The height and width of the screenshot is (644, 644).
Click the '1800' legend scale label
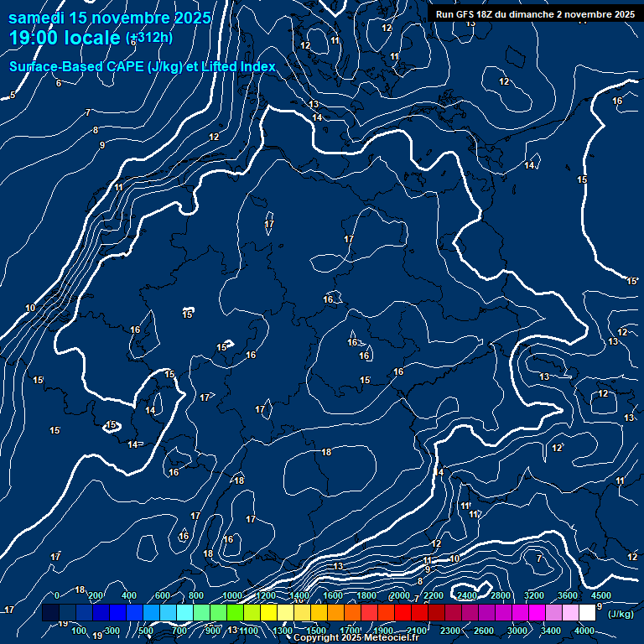pyautogui.click(x=366, y=595)
